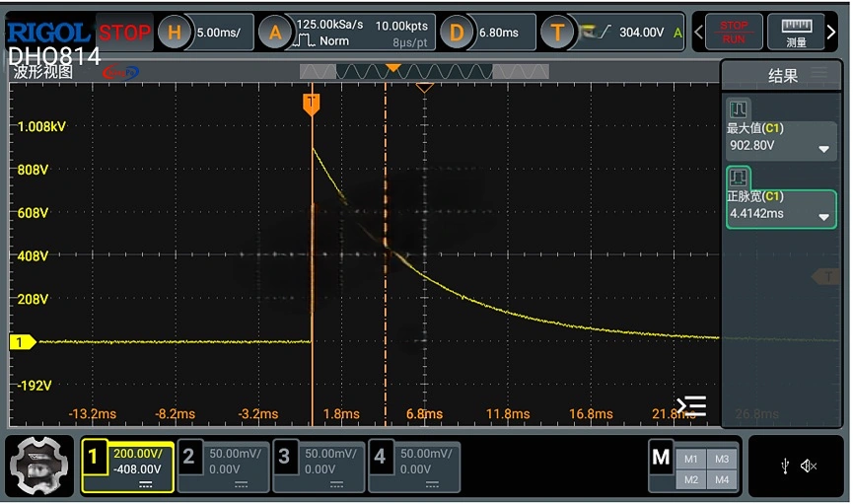Toggle channel 2 button
This screenshot has width=853, height=504.
pos(188,456)
